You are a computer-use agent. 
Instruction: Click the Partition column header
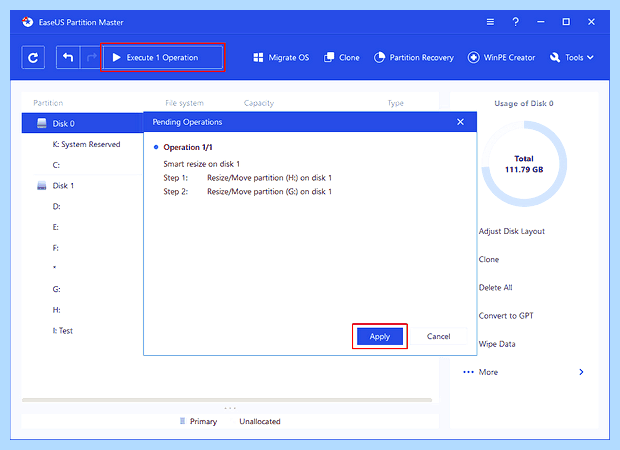coord(48,103)
